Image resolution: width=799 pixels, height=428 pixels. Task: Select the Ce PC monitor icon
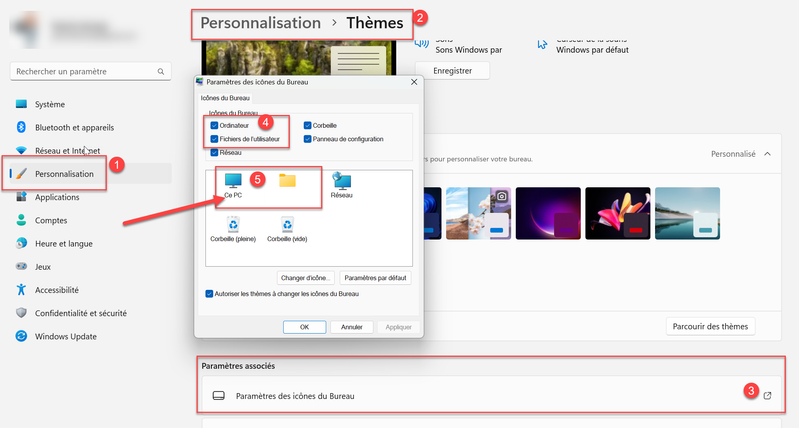pyautogui.click(x=233, y=180)
